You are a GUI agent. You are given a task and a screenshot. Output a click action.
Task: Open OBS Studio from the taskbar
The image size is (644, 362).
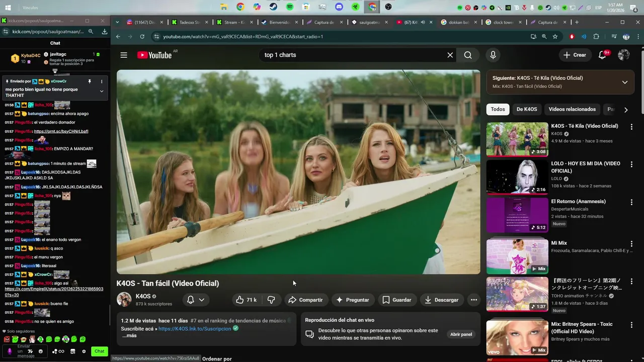tap(388, 7)
